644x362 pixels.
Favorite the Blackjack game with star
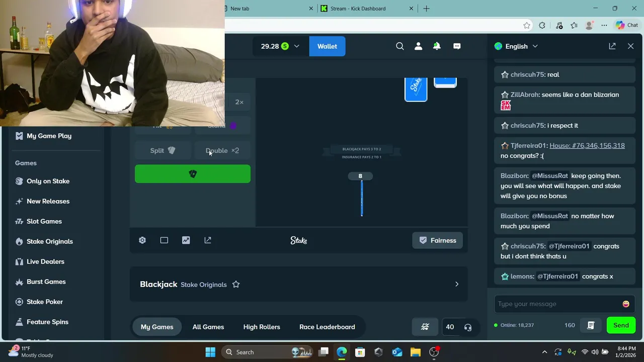click(236, 285)
